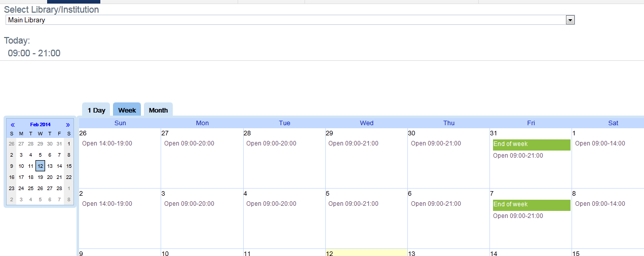Open Saturday 1 hours entry 09:00-14:00
The width and height of the screenshot is (644, 256).
click(x=600, y=143)
